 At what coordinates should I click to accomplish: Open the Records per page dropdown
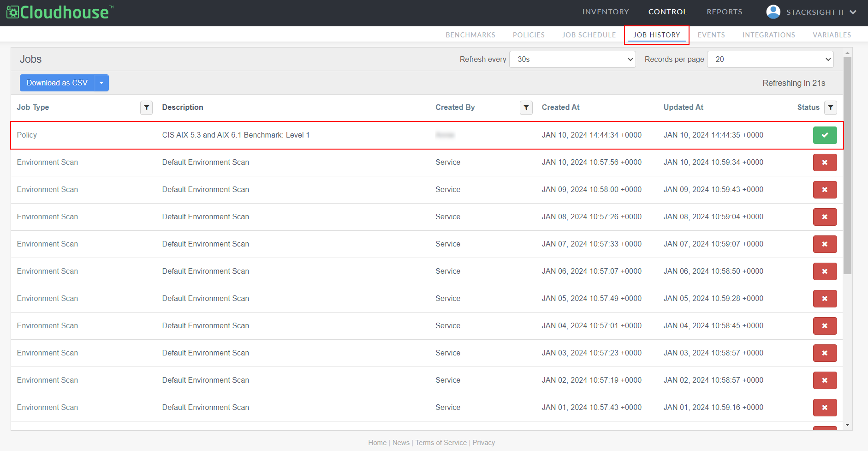point(770,59)
